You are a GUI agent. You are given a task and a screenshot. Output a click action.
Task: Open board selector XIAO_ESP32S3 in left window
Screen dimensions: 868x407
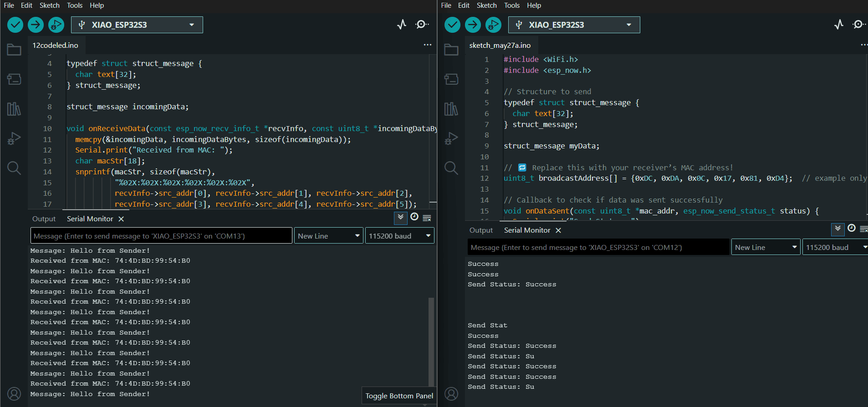(x=137, y=25)
